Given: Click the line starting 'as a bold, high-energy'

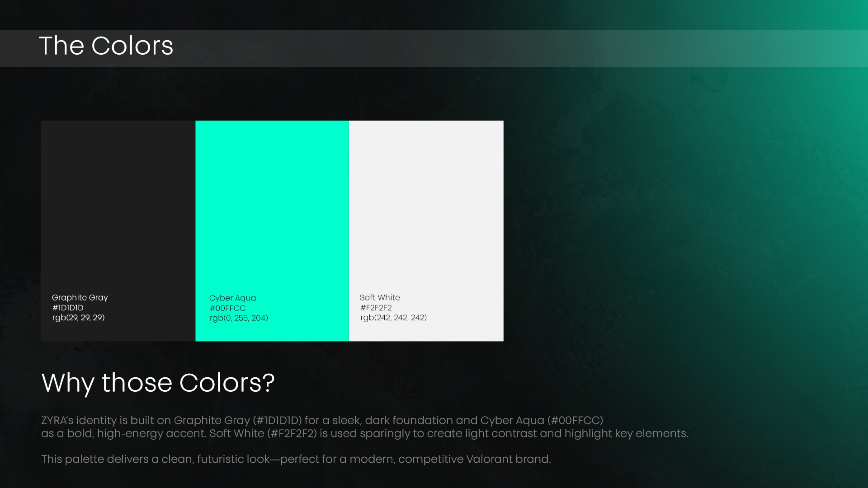Looking at the screenshot, I should tap(364, 434).
